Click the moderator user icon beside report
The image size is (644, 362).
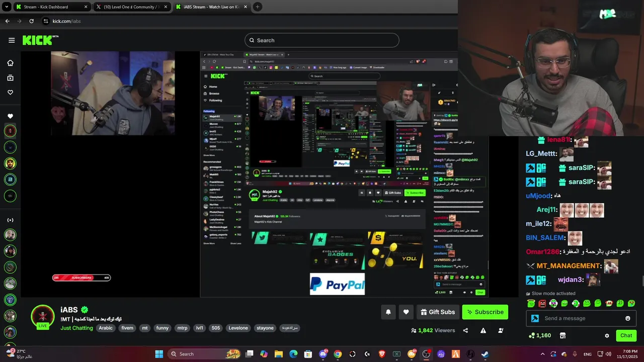coord(501,330)
